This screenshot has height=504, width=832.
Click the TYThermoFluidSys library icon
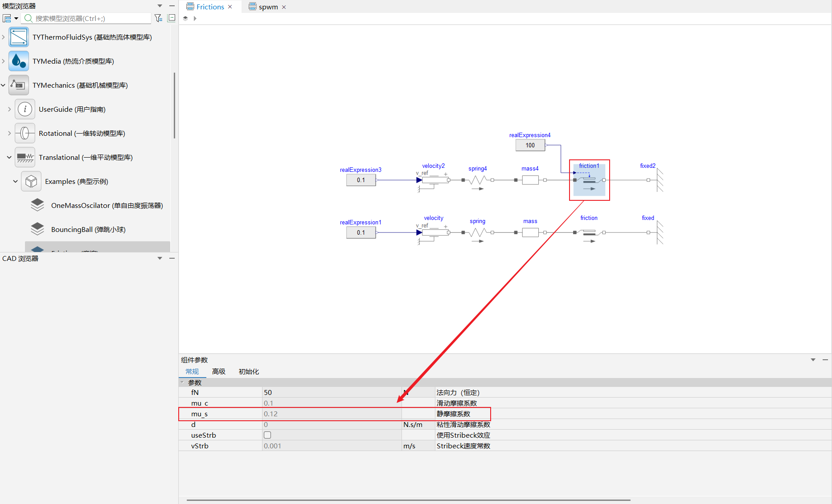(19, 37)
